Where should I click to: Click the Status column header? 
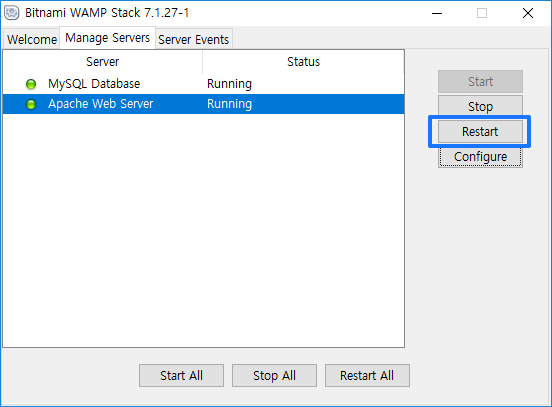[303, 62]
